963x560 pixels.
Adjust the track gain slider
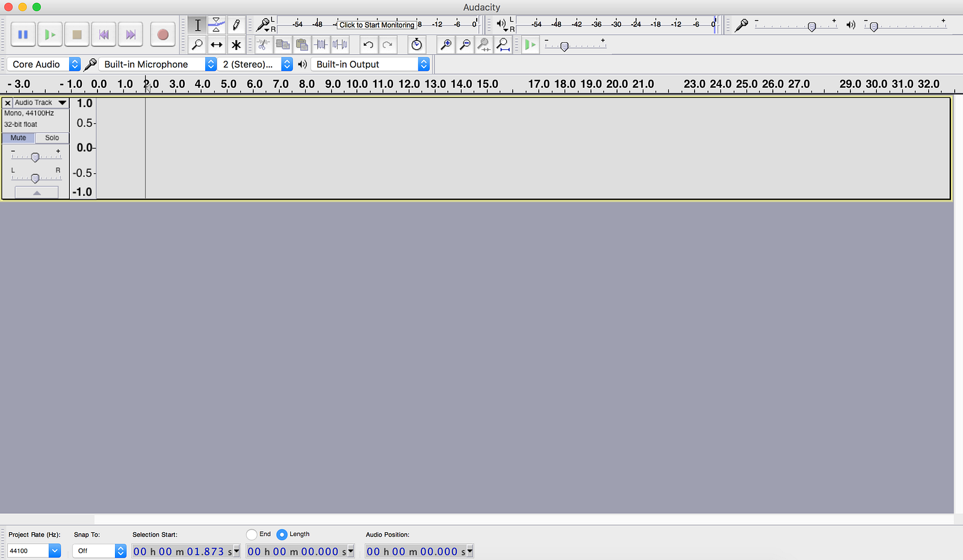click(x=36, y=157)
